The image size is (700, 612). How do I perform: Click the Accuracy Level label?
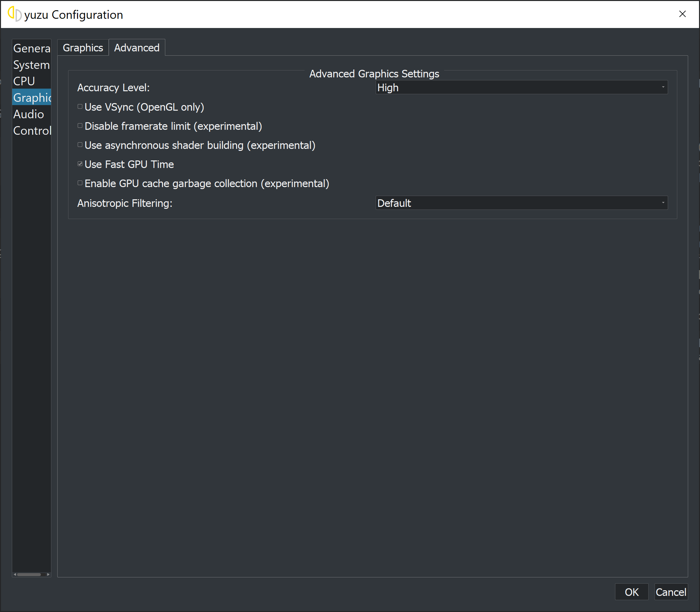click(x=113, y=88)
